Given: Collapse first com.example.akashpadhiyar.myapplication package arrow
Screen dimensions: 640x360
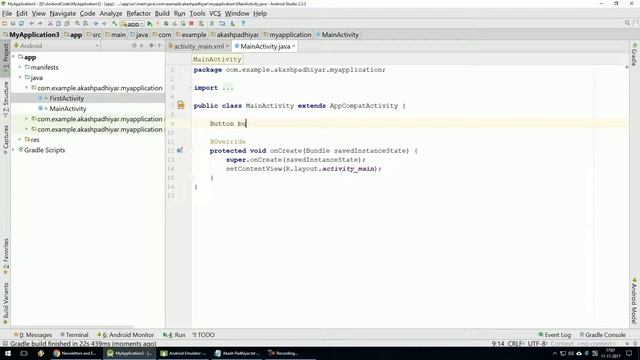Looking at the screenshot, I should pos(27,88).
